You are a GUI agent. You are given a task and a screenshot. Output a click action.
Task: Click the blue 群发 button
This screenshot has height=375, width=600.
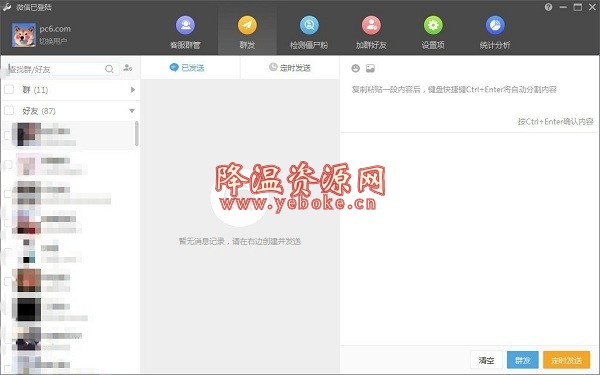point(523,360)
